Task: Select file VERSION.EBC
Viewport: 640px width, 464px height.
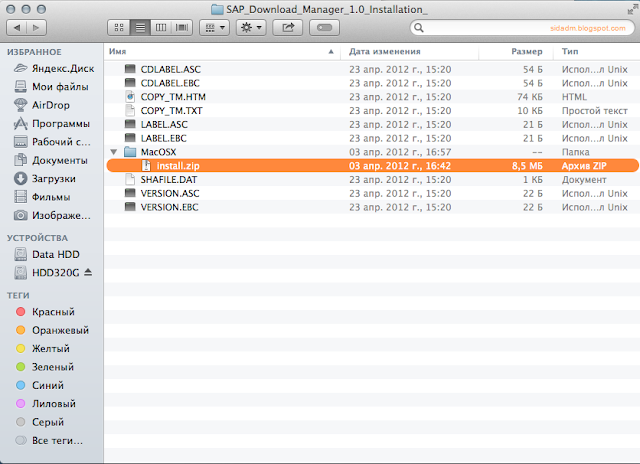Action: click(371, 207)
